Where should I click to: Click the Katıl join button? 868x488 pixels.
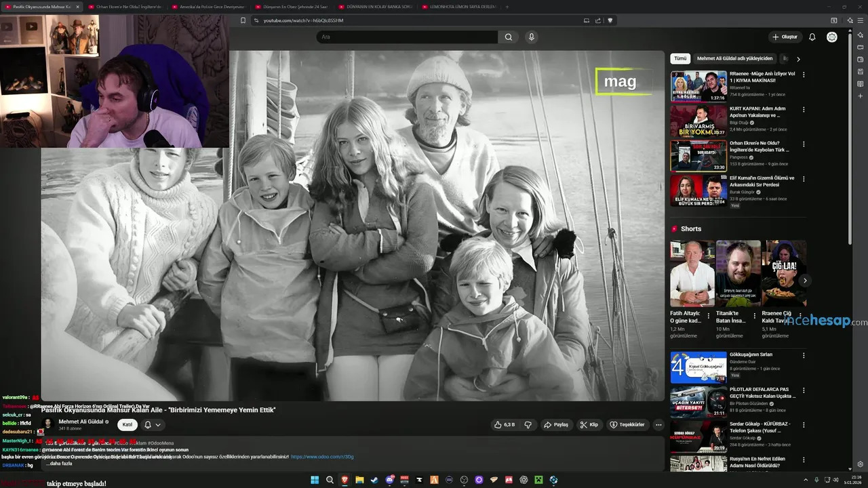(x=127, y=425)
